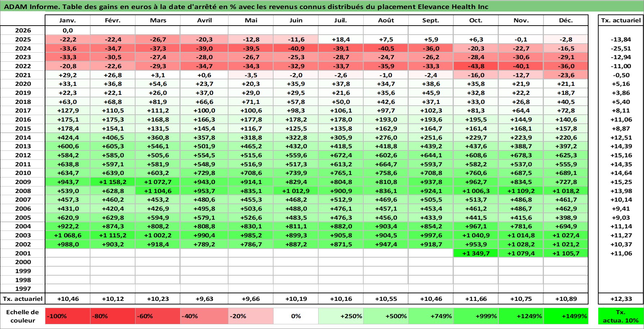
Task: Select the +1 349,7 cell
Action: click(x=476, y=253)
